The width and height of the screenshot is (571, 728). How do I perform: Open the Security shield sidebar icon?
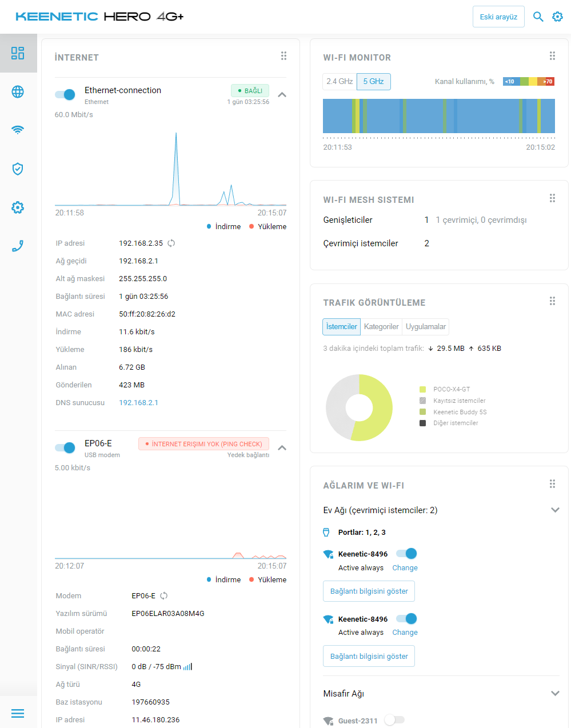(18, 169)
